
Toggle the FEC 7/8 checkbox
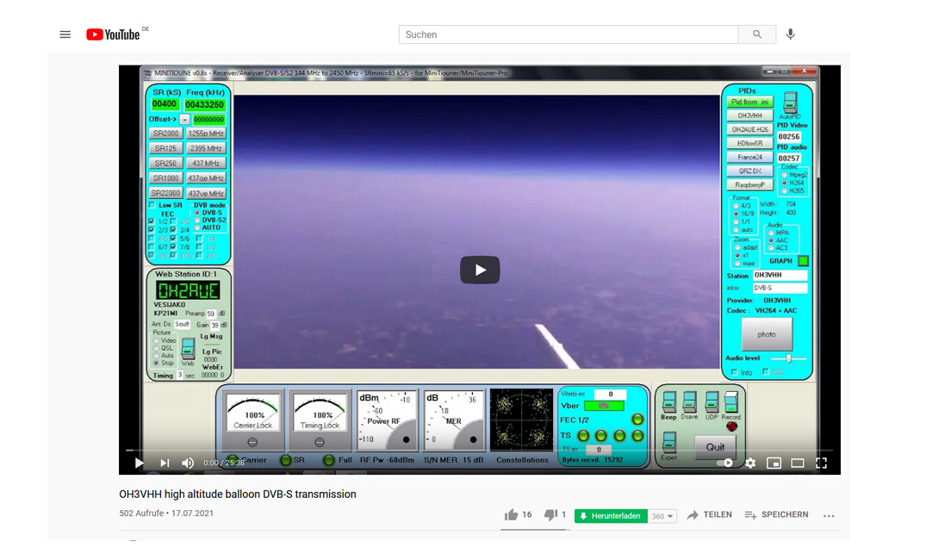coord(174,247)
